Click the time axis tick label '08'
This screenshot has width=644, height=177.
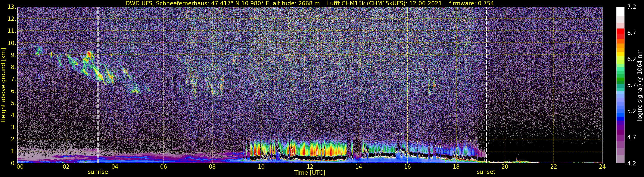pos(212,167)
